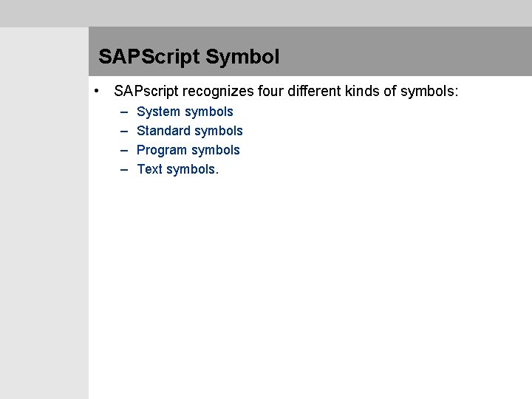Click the round bullet before "SAPscript recognizes"
532x399 pixels.
[97, 92]
